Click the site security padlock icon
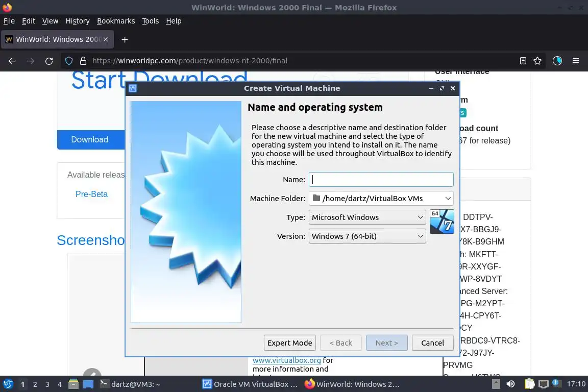 (83, 61)
